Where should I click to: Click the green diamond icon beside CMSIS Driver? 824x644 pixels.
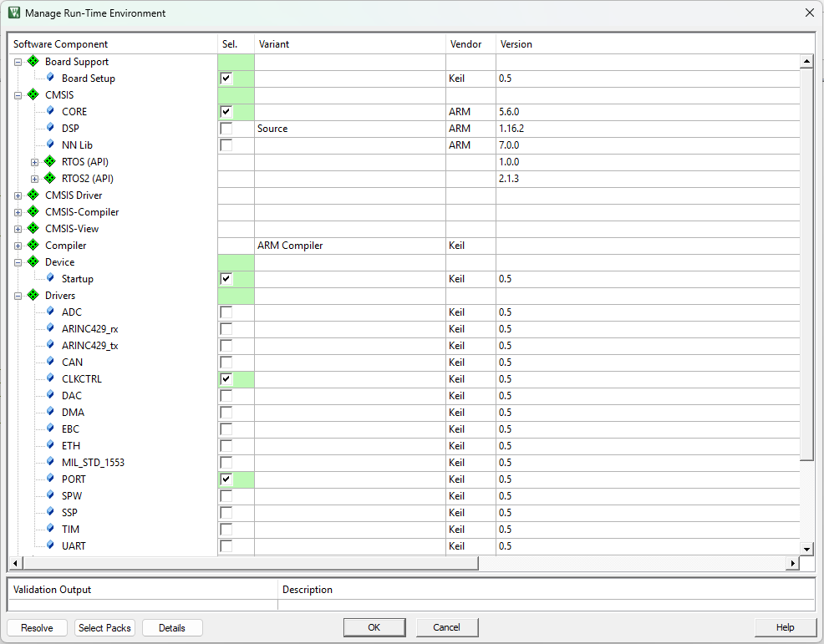[33, 195]
